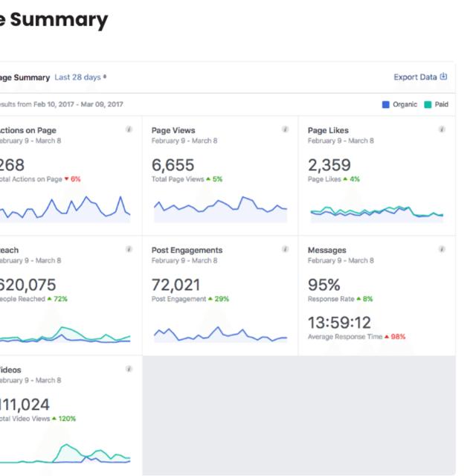Click the Page Likes 4% increase label
The height and width of the screenshot is (476, 476).
pyautogui.click(x=334, y=179)
